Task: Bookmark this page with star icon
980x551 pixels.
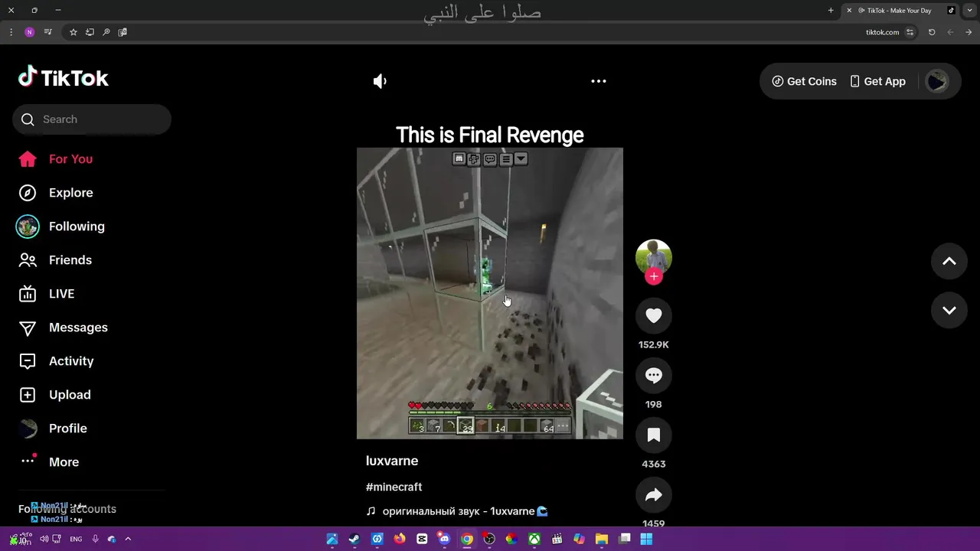Action: pyautogui.click(x=73, y=32)
